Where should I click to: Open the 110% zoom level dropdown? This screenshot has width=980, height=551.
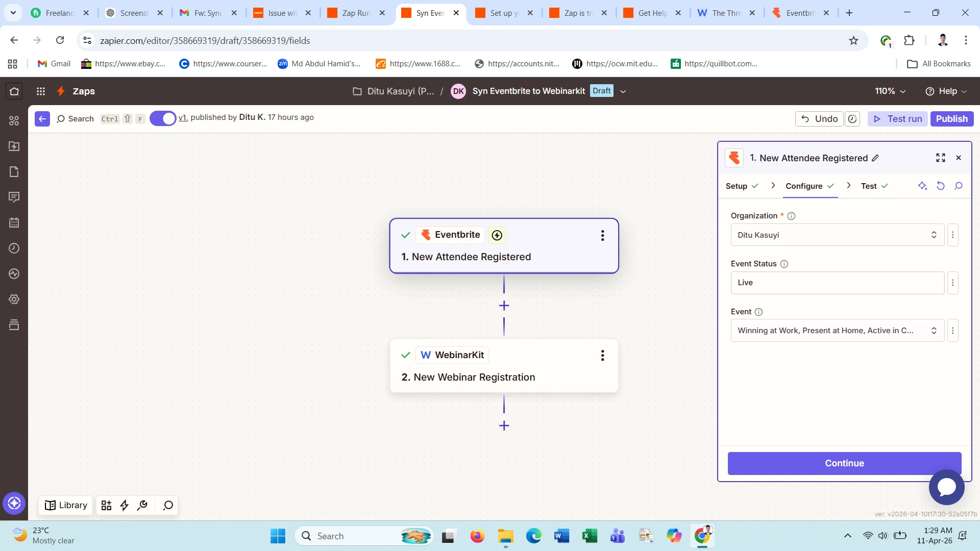tap(890, 91)
